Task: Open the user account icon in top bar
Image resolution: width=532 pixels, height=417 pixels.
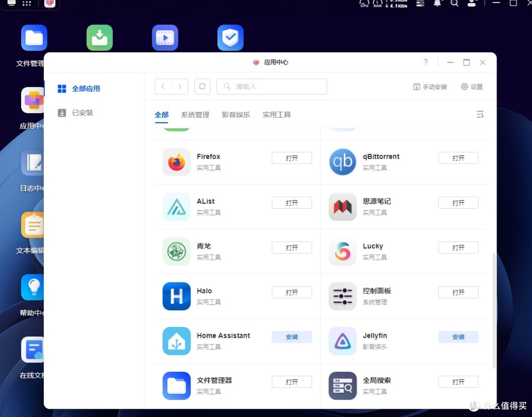Action: [471, 3]
